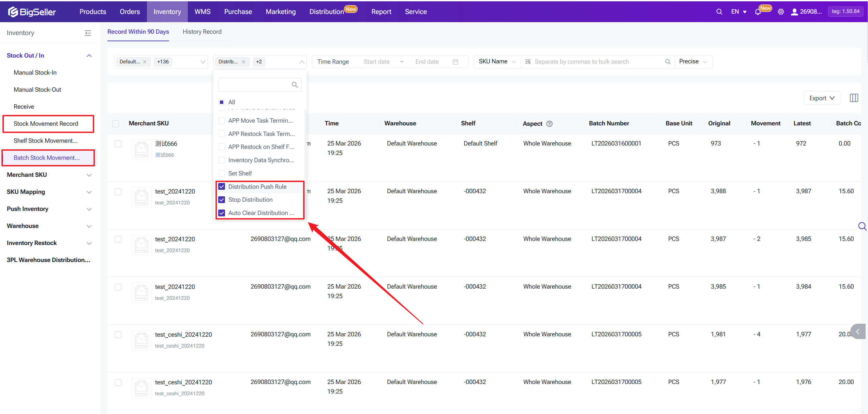Click the Export button
Image resolution: width=868 pixels, height=414 pixels.
click(822, 98)
